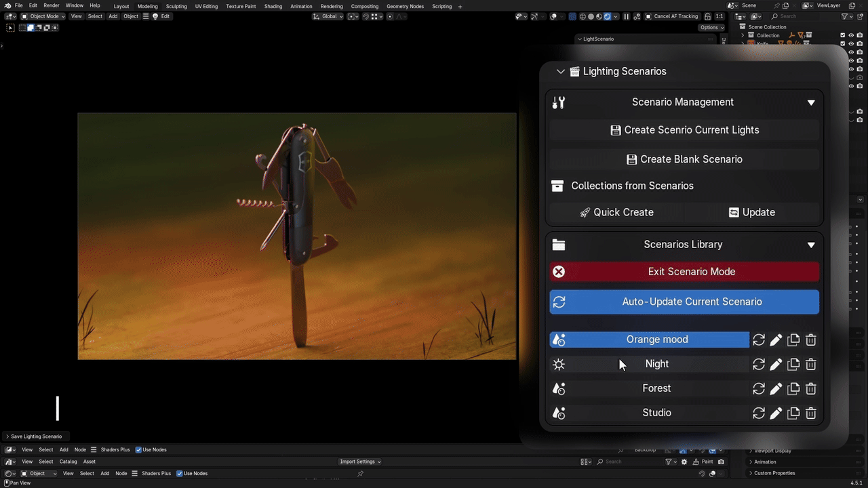Click the wrench icon in Scenario Management header
This screenshot has width=868, height=488.
click(559, 102)
